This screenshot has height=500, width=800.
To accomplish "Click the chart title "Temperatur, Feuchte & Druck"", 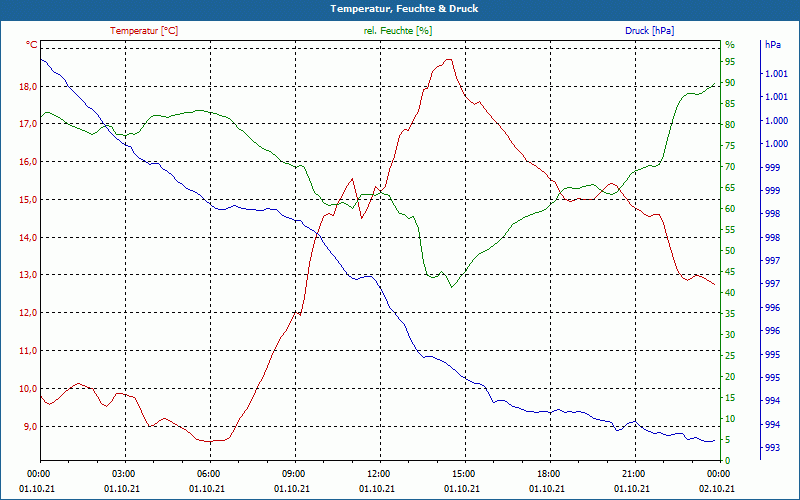I will [x=404, y=9].
